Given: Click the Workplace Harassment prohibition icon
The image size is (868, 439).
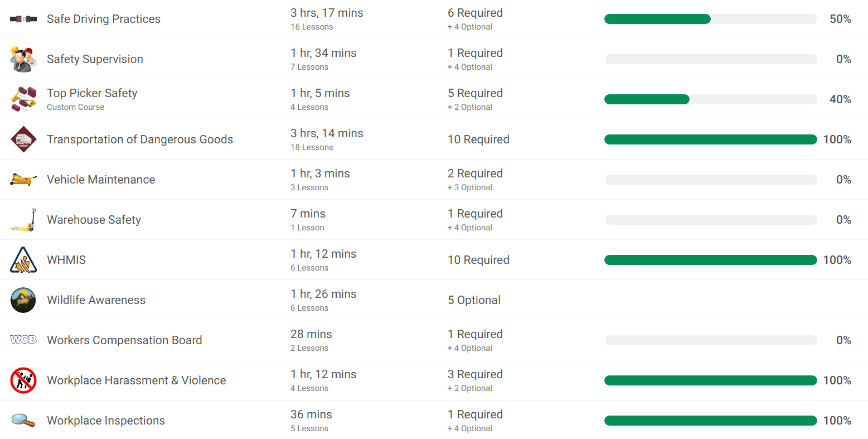Looking at the screenshot, I should coord(23,380).
